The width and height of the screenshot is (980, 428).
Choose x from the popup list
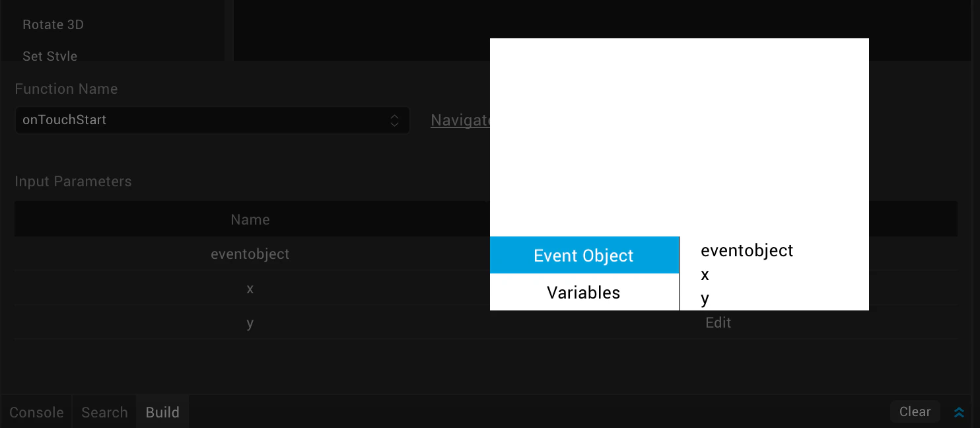[x=705, y=275]
